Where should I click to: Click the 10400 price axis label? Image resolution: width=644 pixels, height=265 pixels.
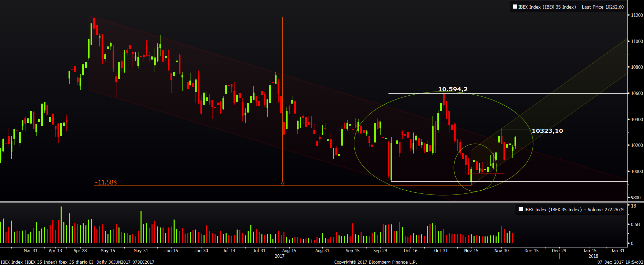(637, 119)
